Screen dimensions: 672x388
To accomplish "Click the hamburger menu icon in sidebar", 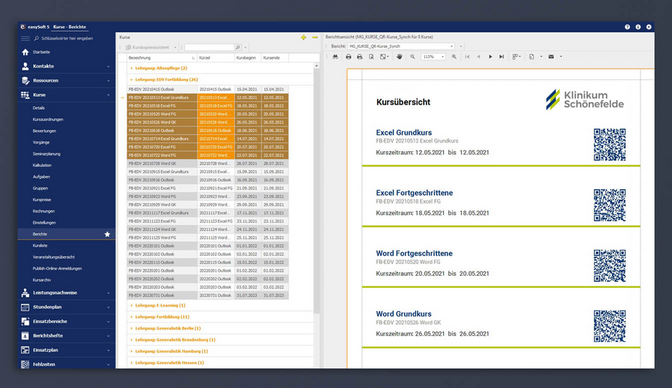I will 25,39.
